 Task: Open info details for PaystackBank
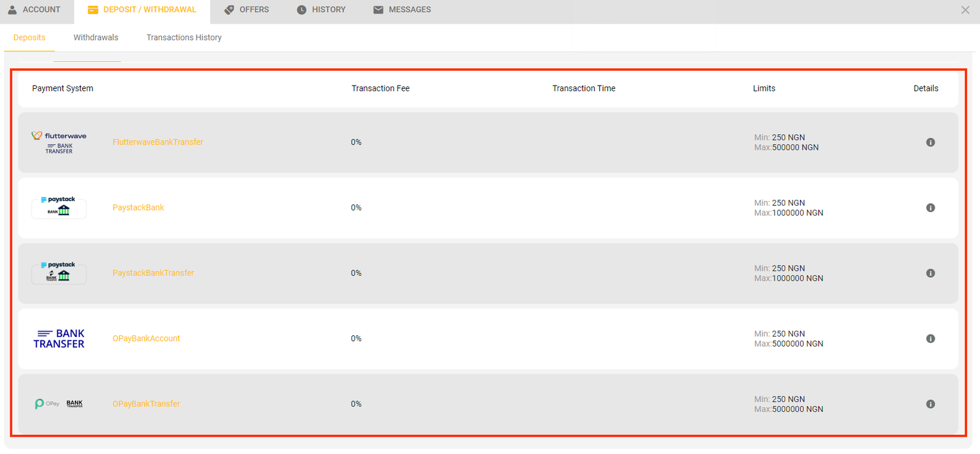(930, 208)
